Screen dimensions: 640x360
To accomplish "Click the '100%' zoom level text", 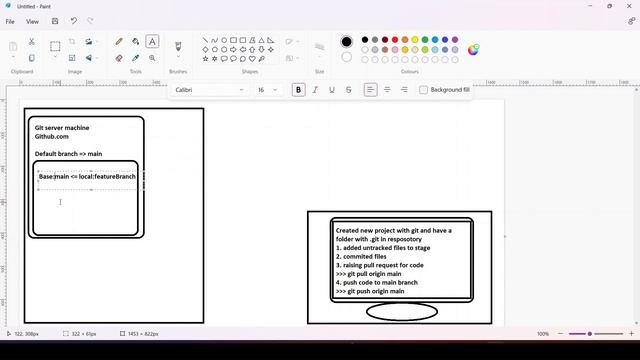I will [x=543, y=333].
